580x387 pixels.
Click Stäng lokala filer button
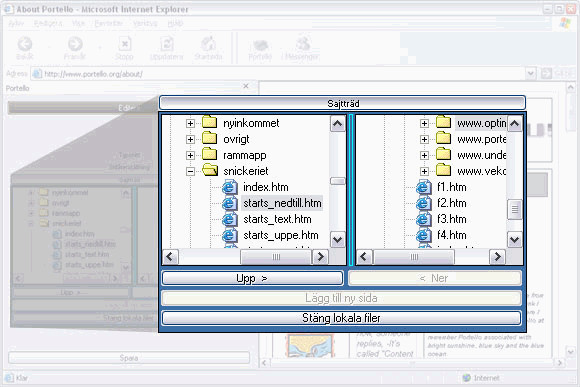(x=341, y=318)
